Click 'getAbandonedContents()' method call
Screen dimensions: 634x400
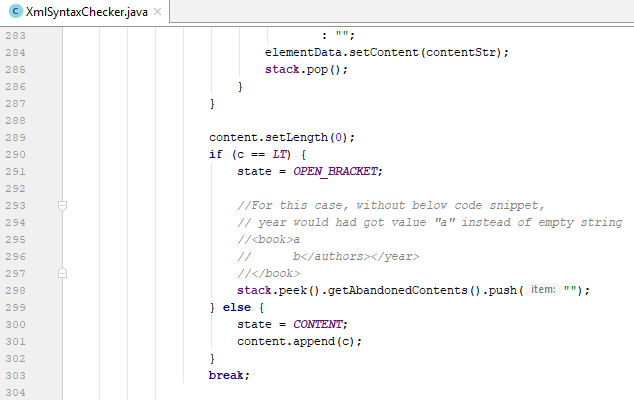point(404,290)
